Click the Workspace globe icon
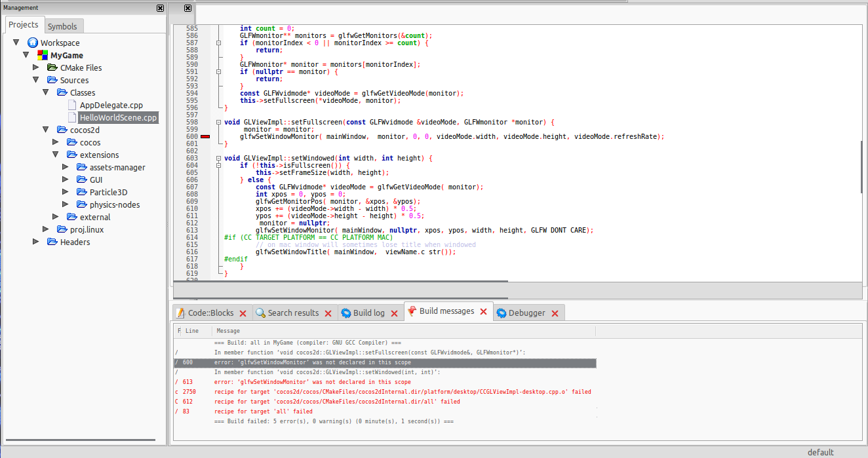Viewport: 868px width, 458px height. (33, 43)
